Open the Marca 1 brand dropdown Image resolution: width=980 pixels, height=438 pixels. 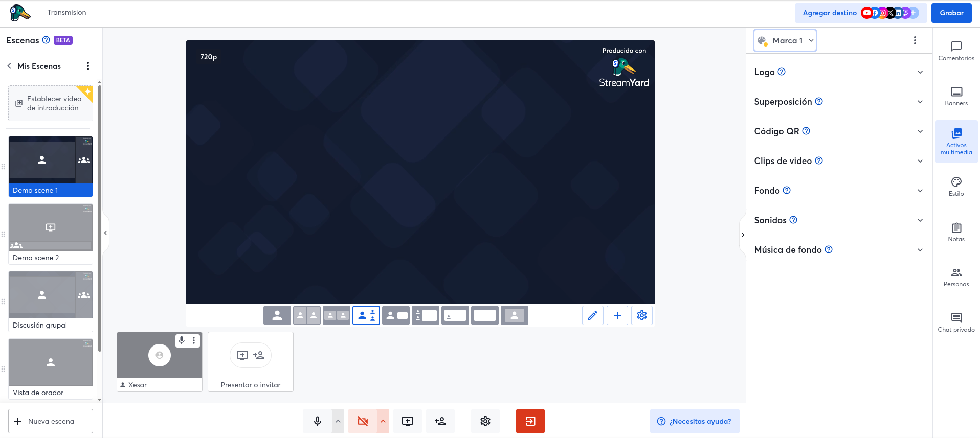(785, 40)
